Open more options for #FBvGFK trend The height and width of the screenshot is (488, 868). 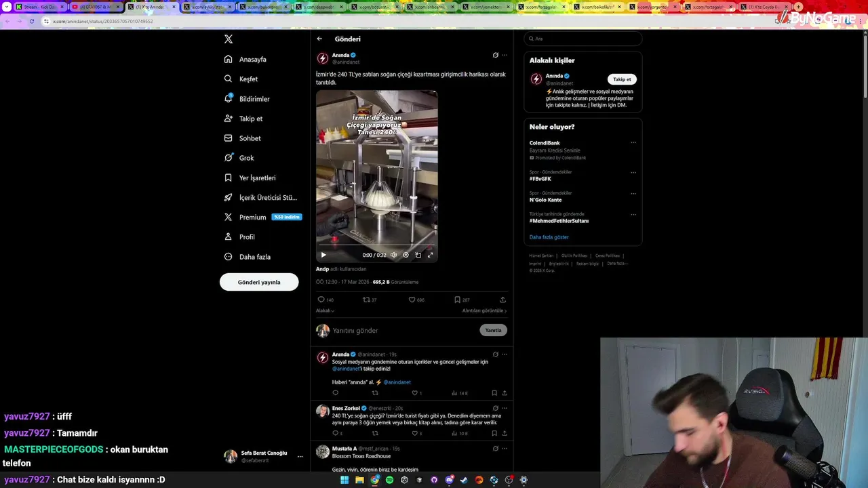coord(633,172)
